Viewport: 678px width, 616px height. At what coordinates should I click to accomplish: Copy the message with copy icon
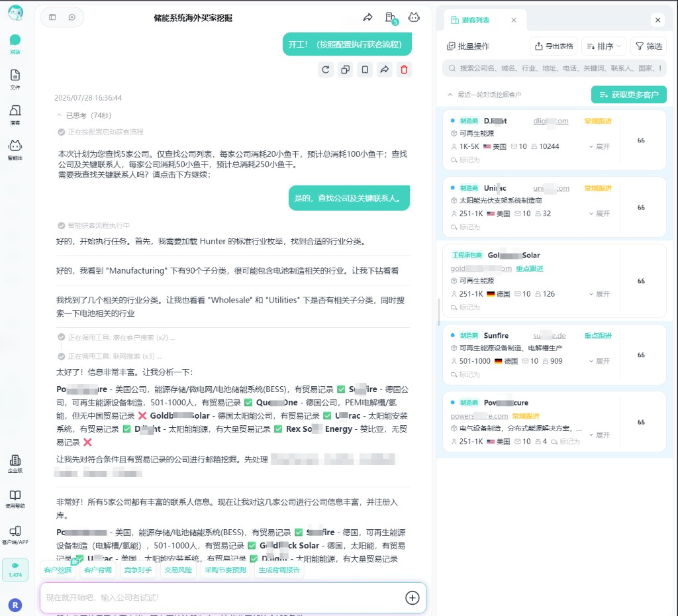click(x=345, y=70)
